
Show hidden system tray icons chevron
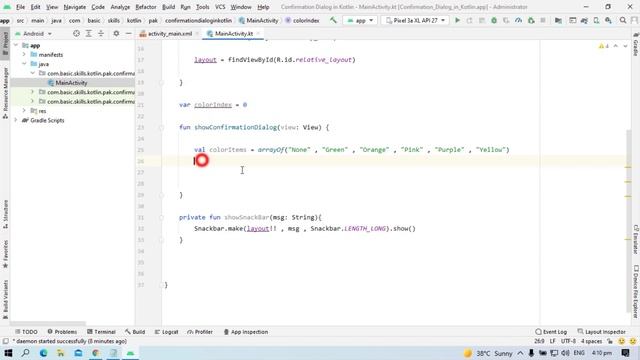click(520, 353)
